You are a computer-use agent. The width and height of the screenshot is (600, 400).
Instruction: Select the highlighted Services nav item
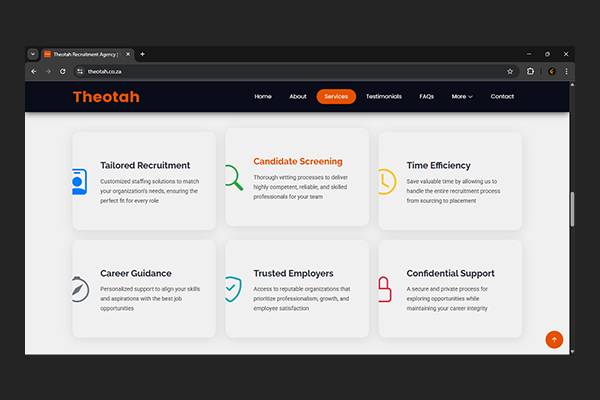coord(336,96)
